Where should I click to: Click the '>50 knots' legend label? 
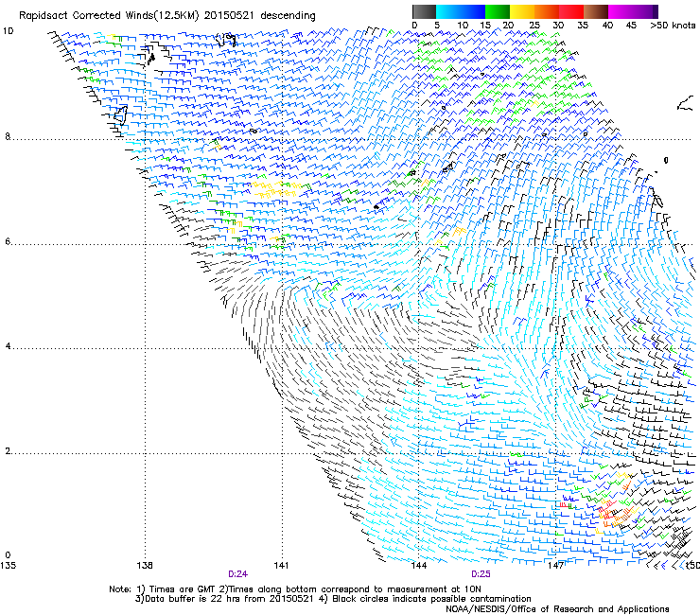pyautogui.click(x=673, y=26)
